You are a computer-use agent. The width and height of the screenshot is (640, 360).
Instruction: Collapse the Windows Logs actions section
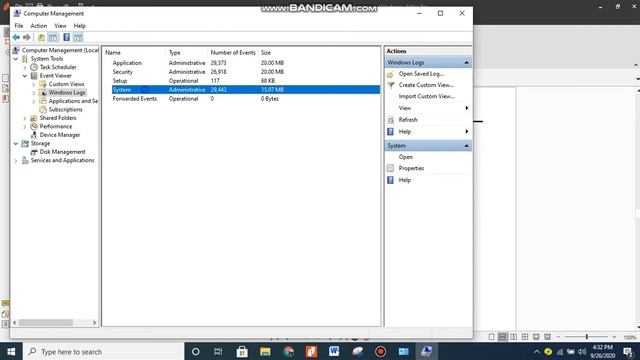pos(466,62)
